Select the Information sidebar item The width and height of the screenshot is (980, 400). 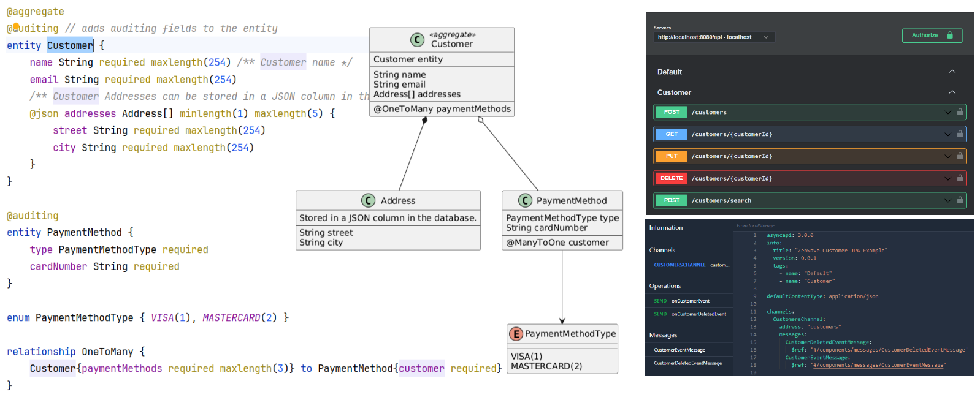click(x=666, y=228)
